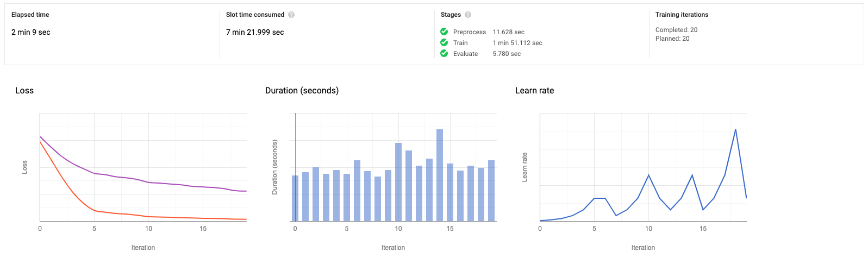
Task: Click the Duration bar at iteration 10
Action: click(398, 182)
